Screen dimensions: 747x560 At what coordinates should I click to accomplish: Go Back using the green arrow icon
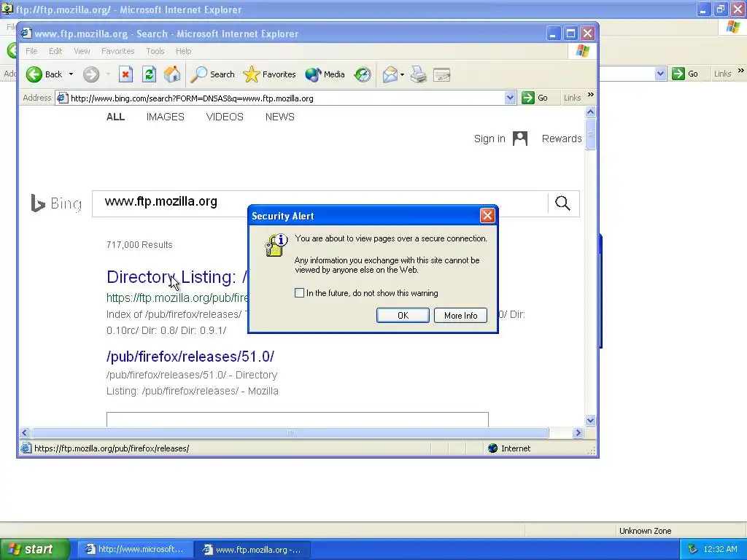[34, 74]
